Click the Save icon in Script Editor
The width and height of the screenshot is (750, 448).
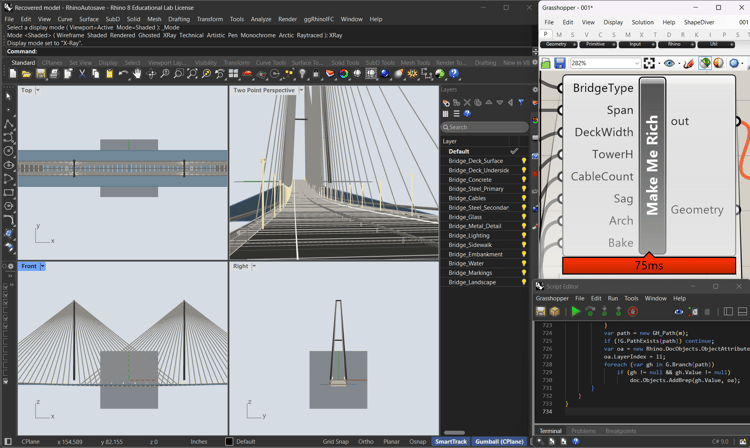(x=542, y=312)
